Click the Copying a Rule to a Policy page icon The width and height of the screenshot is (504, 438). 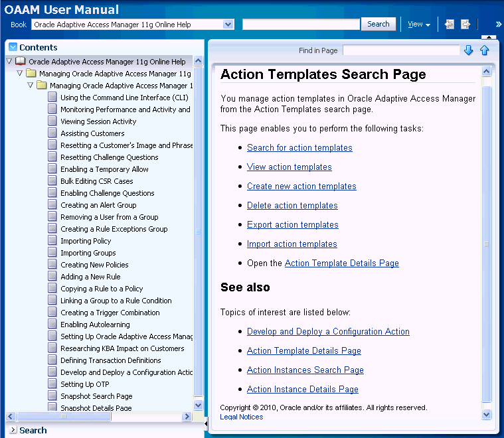[52, 288]
